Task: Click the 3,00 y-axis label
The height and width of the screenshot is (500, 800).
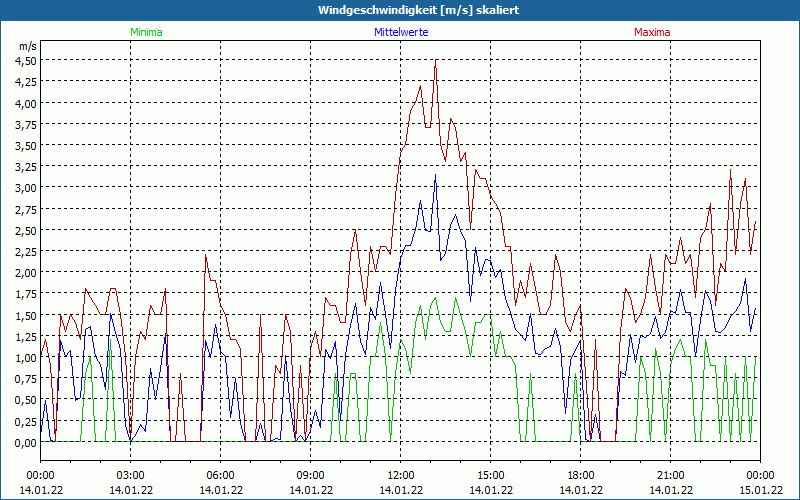Action: pyautogui.click(x=26, y=187)
